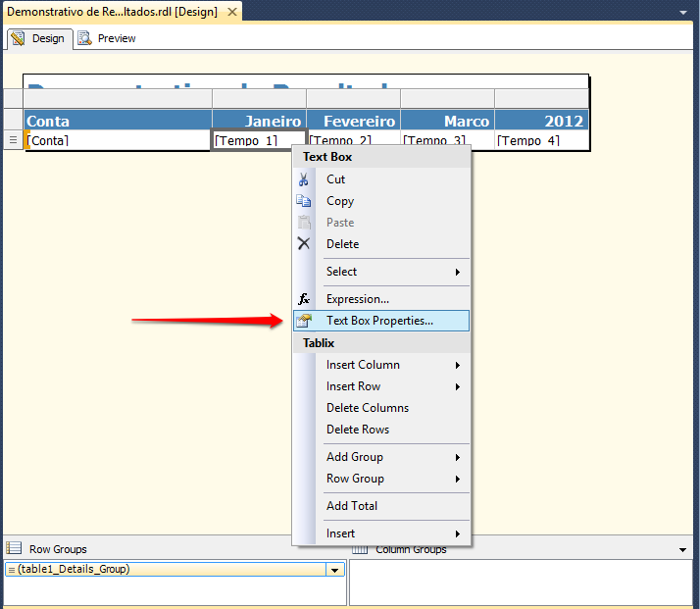700x609 pixels.
Task: Click the Preview tab magnifier icon
Action: coord(84,38)
